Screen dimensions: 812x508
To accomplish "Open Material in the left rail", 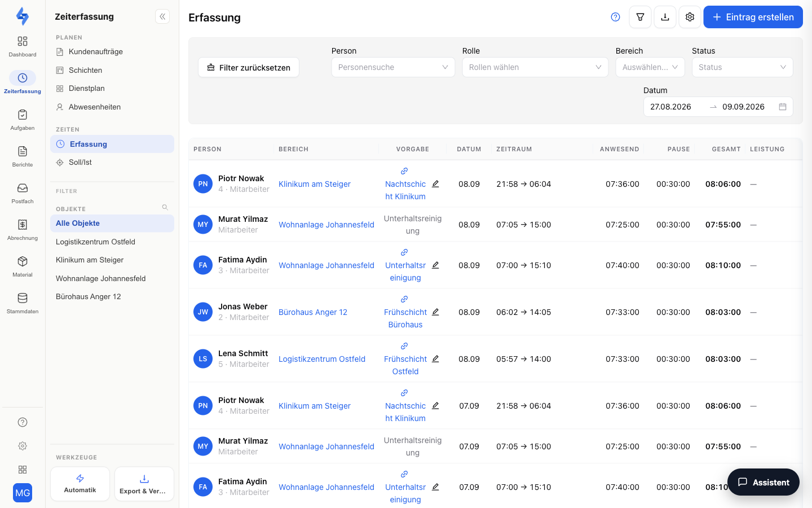I will [23, 266].
